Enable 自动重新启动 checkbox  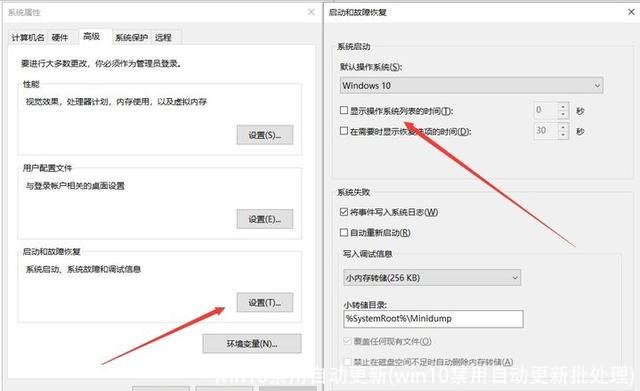(344, 233)
